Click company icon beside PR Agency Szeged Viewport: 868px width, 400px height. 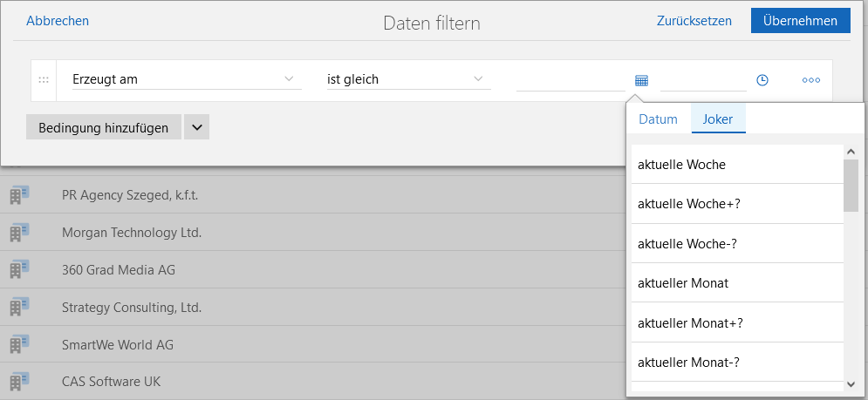coord(18,195)
